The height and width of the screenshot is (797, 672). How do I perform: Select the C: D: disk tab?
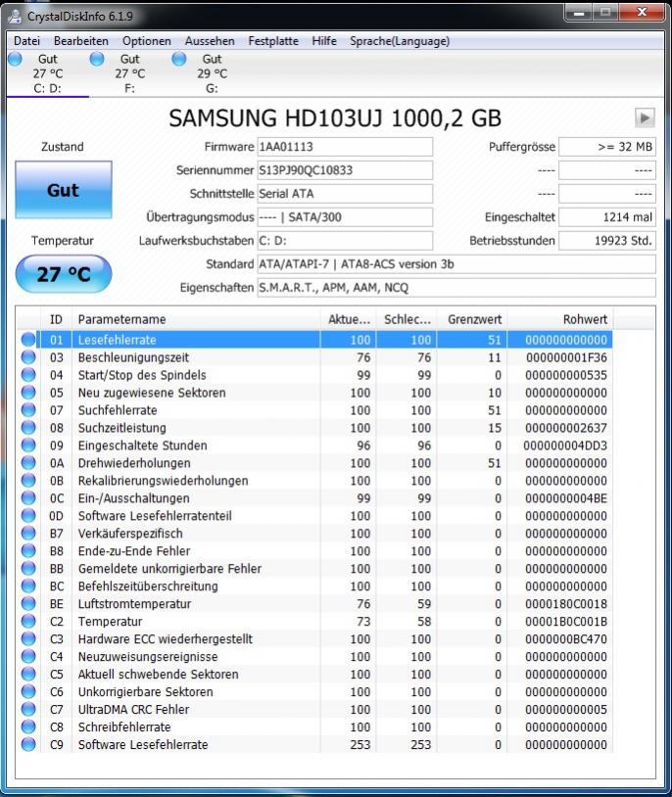tap(47, 73)
